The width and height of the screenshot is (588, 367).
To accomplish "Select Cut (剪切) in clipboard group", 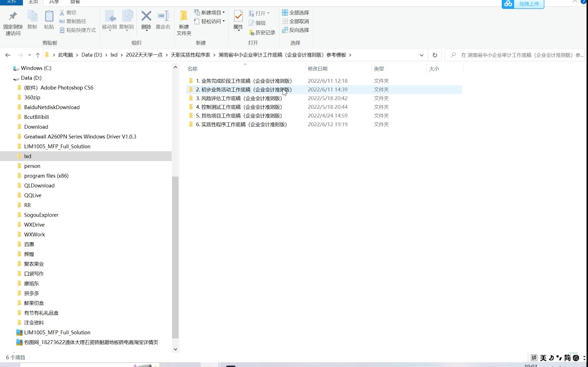I will click(68, 13).
